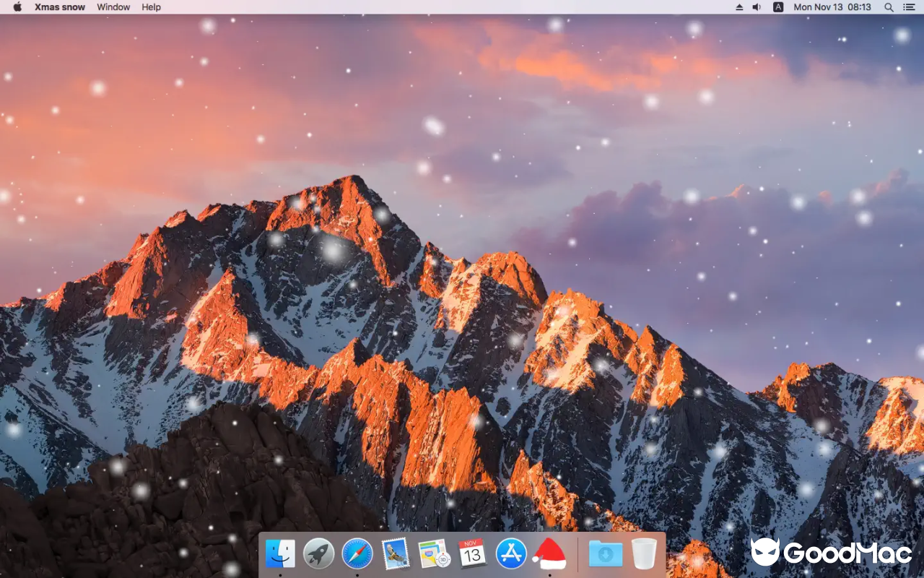The image size is (924, 578).
Task: Expand the Downloads folder stack
Action: (x=605, y=553)
